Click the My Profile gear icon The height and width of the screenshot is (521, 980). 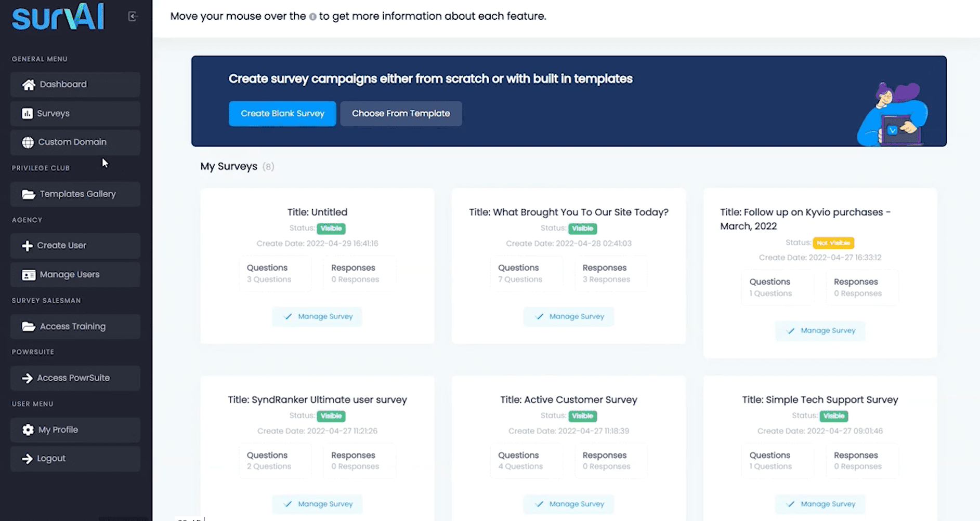tap(28, 430)
